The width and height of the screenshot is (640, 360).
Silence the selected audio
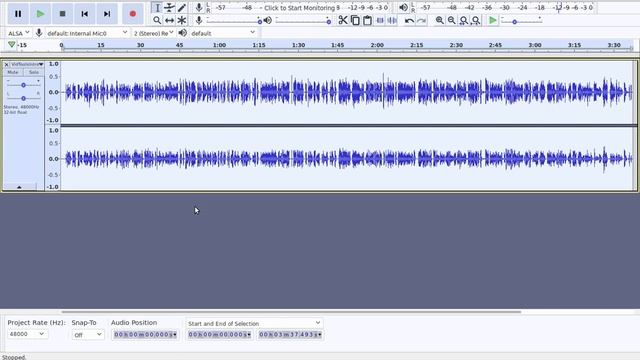point(392,20)
